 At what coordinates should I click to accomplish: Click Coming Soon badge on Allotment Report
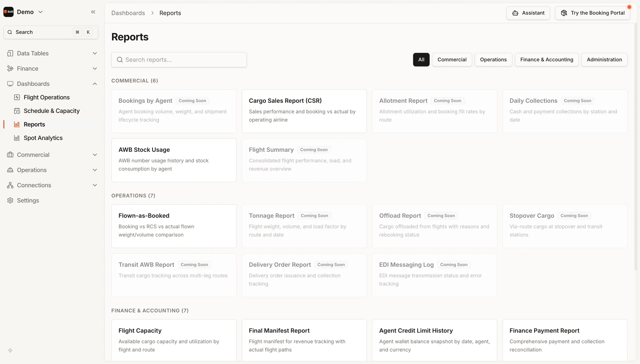447,101
